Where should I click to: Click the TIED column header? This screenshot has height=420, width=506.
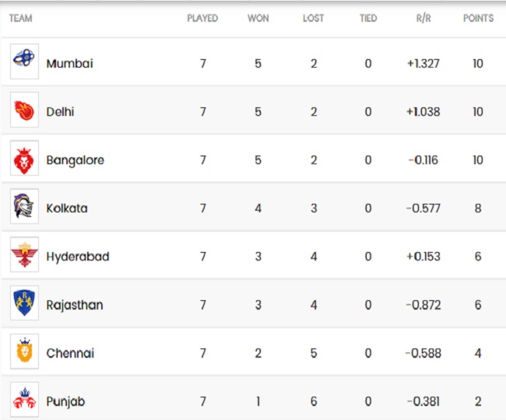pos(368,18)
